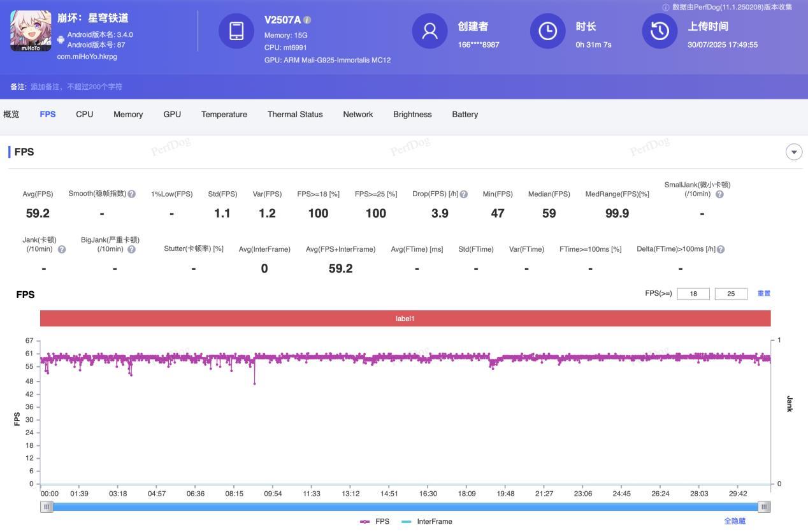Click the device phone icon
808x532 pixels.
tap(236, 31)
